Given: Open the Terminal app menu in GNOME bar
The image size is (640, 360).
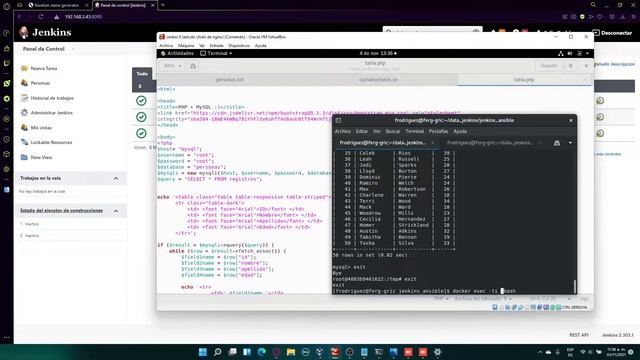Looking at the screenshot, I should pos(216,53).
